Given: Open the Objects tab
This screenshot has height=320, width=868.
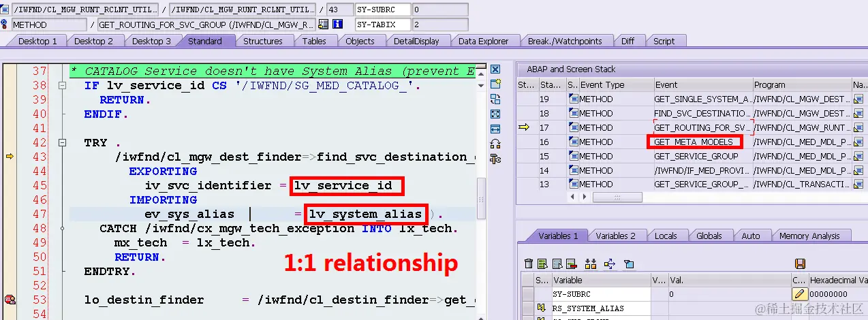Looking at the screenshot, I should tap(360, 41).
